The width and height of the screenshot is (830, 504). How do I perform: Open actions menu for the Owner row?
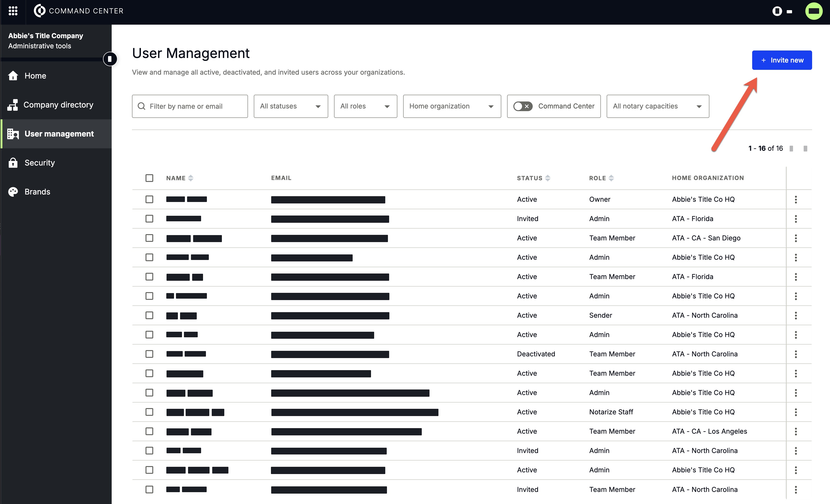tap(796, 199)
